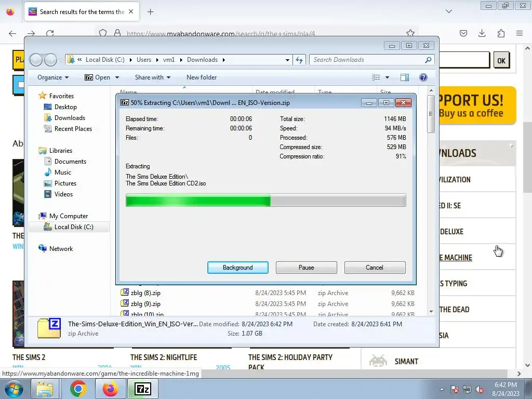Screen dimensions: 532x399
Task: Switch to 7-Zip taskbar icon
Action: [x=142, y=389]
